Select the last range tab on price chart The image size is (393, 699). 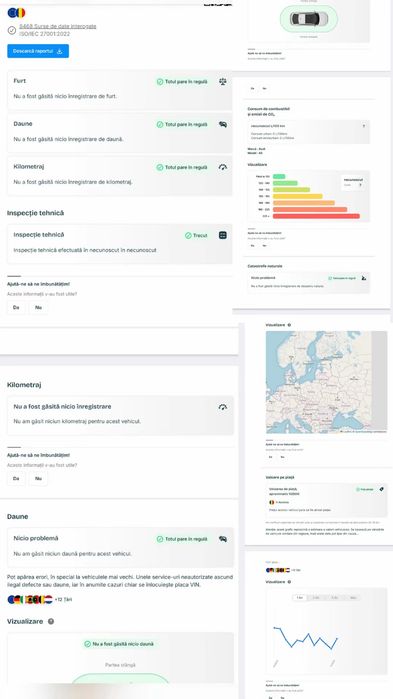[353, 597]
